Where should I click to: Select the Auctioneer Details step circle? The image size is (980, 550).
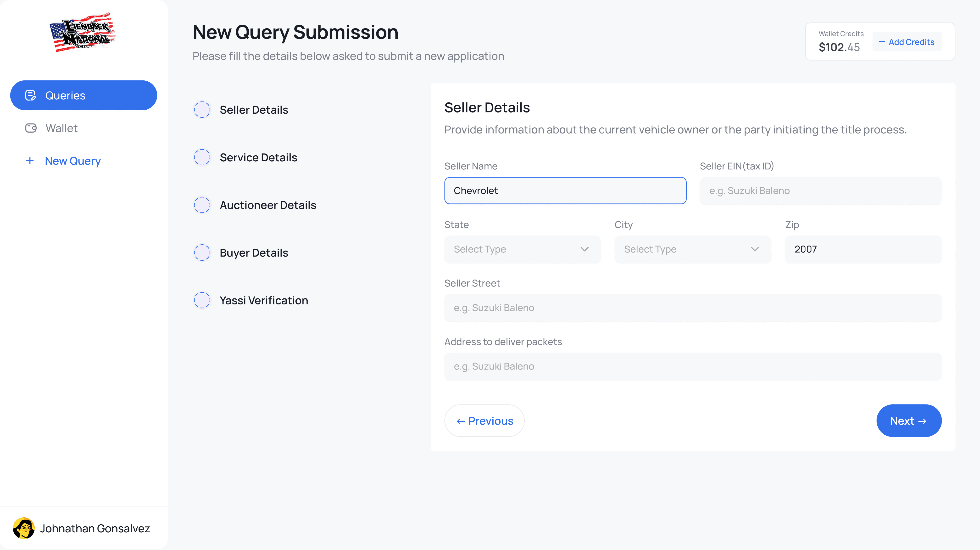202,205
